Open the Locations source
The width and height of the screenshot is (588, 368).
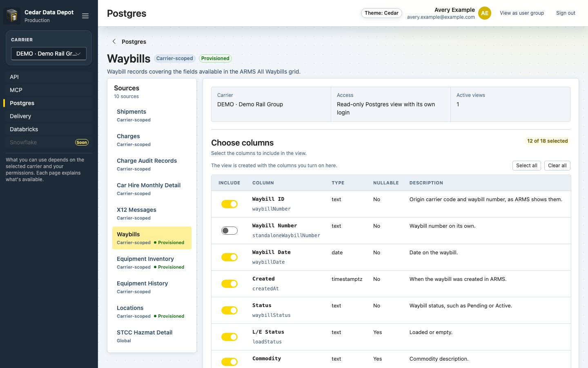point(152,312)
